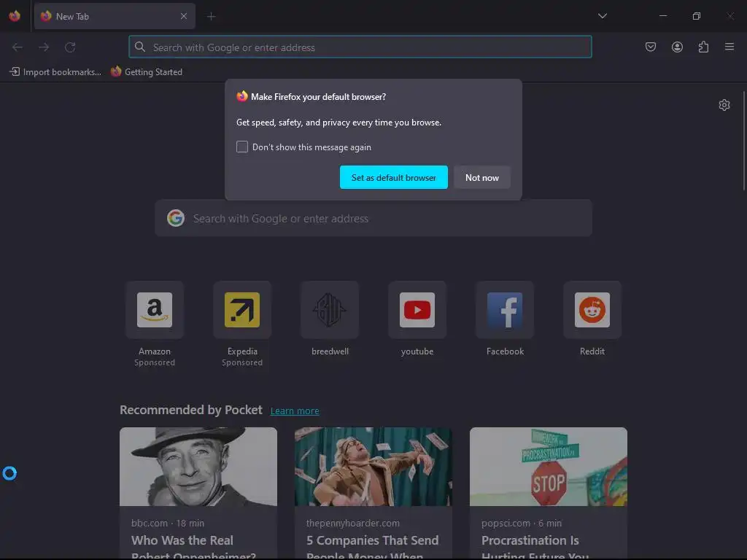Click Who Was the Real headline
The image size is (747, 560).
[x=182, y=540]
